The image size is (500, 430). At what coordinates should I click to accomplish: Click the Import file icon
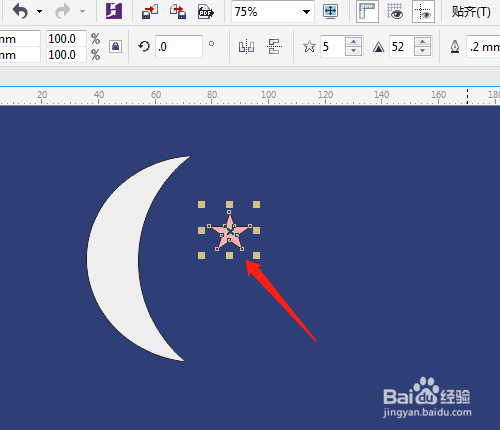click(x=150, y=12)
